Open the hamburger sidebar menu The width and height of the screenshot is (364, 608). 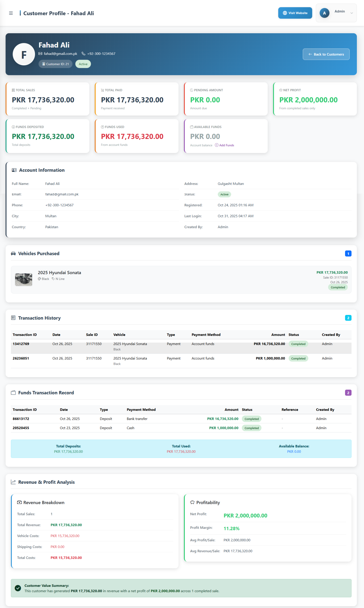click(11, 13)
